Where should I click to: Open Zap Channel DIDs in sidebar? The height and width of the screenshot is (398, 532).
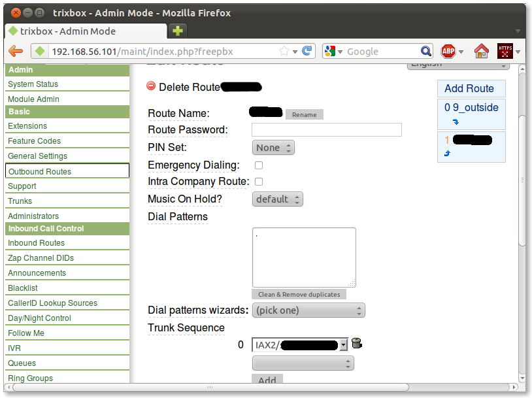click(41, 258)
